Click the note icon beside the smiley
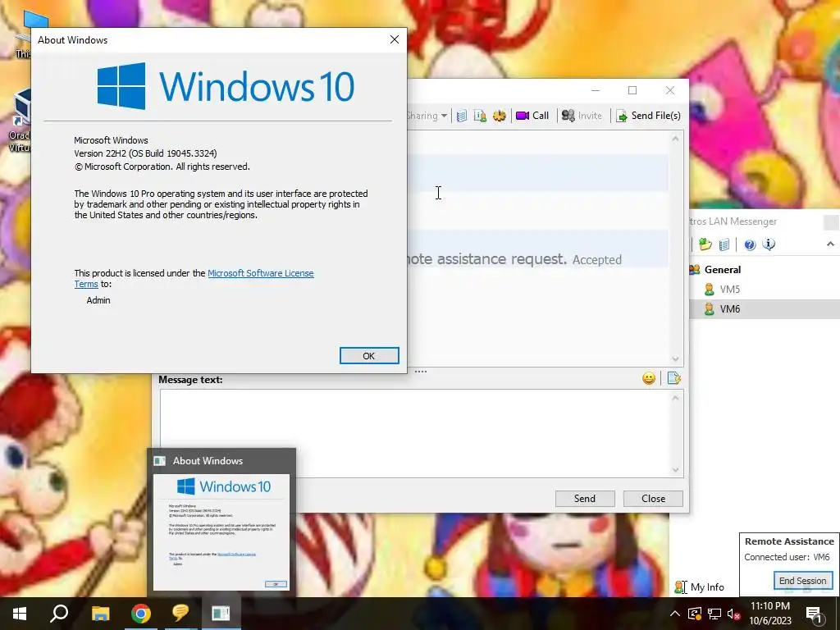 [x=674, y=378]
